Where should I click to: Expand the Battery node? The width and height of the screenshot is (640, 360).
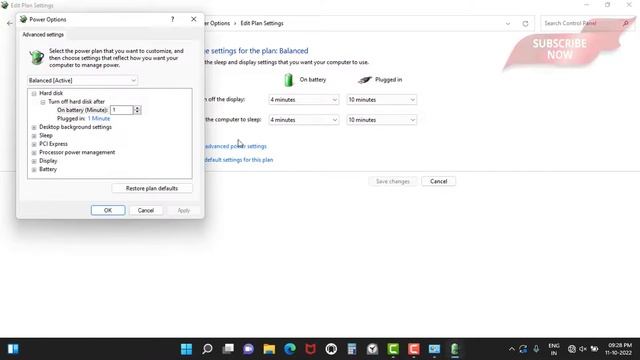34,169
